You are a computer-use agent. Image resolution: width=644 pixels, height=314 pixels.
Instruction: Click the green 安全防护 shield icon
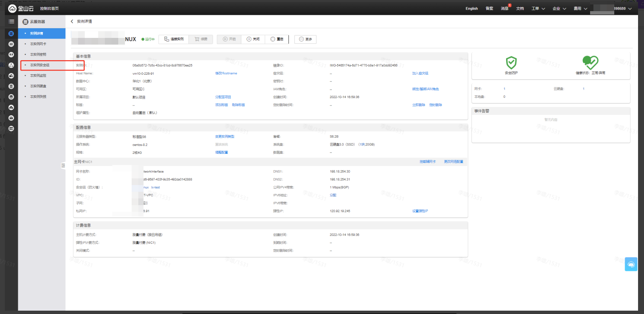511,62
